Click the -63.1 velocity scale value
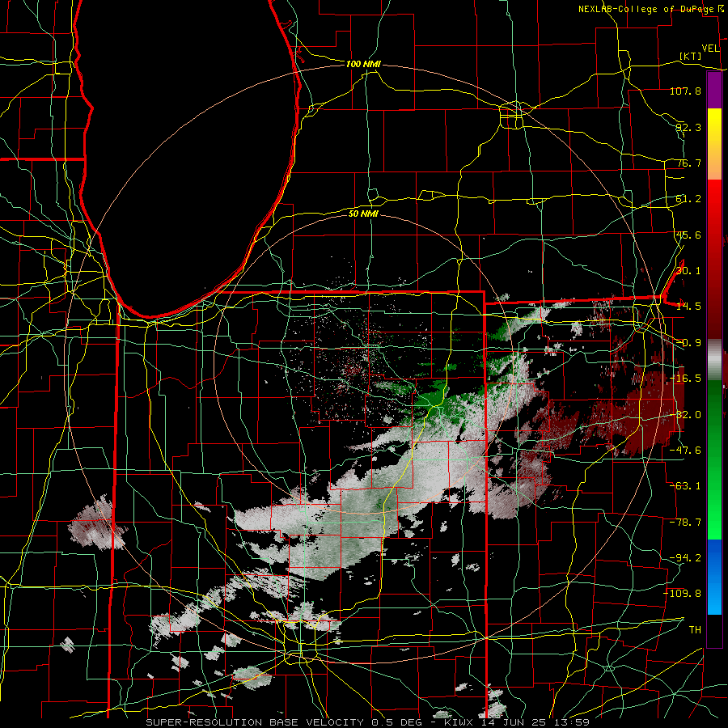Image resolution: width=728 pixels, height=728 pixels. (x=685, y=486)
